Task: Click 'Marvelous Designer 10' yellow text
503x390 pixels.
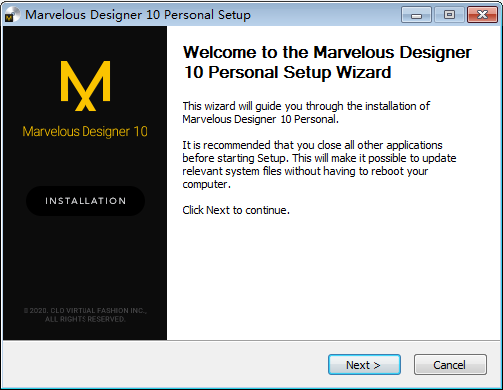Action: click(x=85, y=132)
